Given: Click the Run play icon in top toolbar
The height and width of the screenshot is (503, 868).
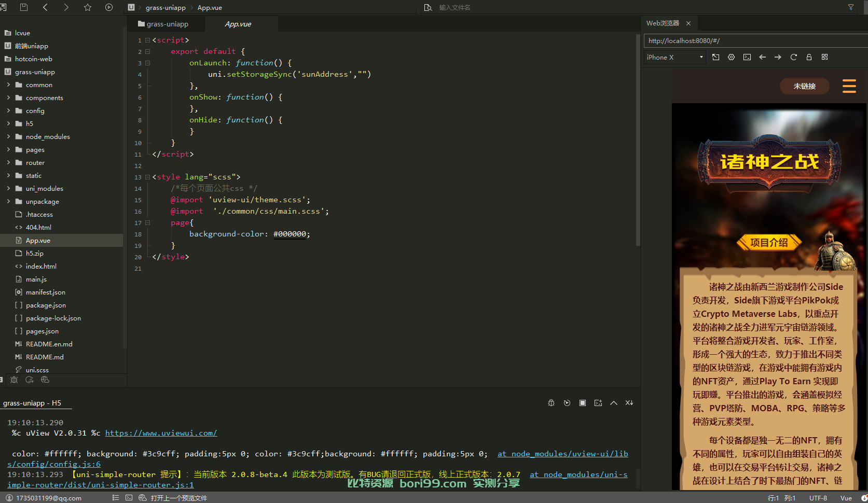Looking at the screenshot, I should [109, 7].
